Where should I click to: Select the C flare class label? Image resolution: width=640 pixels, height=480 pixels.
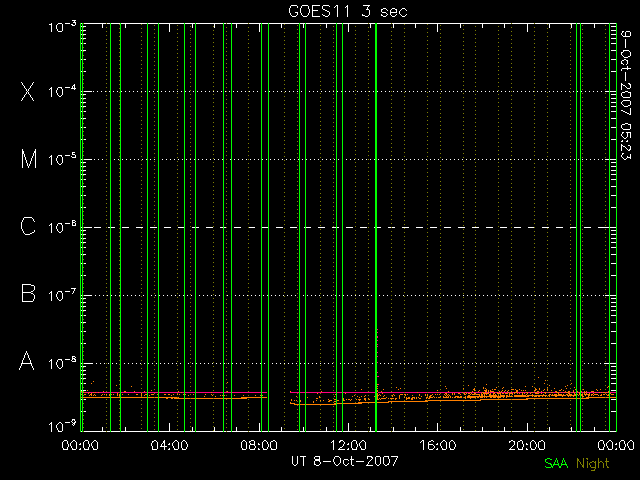coord(28,226)
